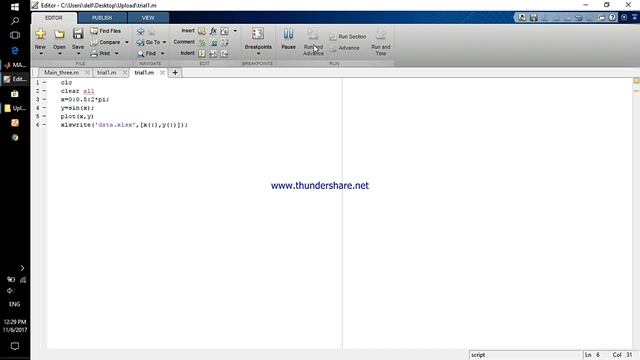This screenshot has width=640, height=360.
Task: Click the Advance button
Action: tap(345, 48)
